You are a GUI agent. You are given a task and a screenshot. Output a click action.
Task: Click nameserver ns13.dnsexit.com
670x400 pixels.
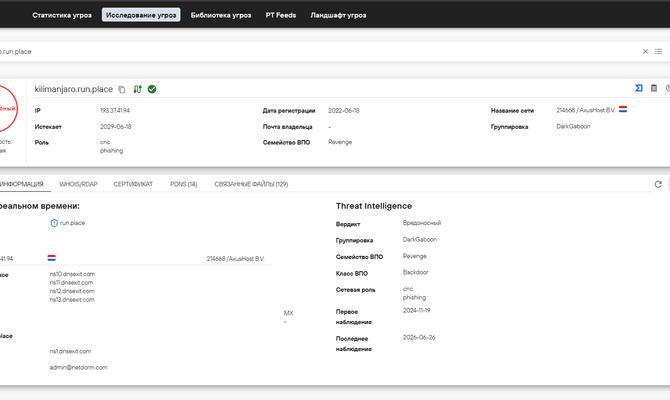pos(72,300)
